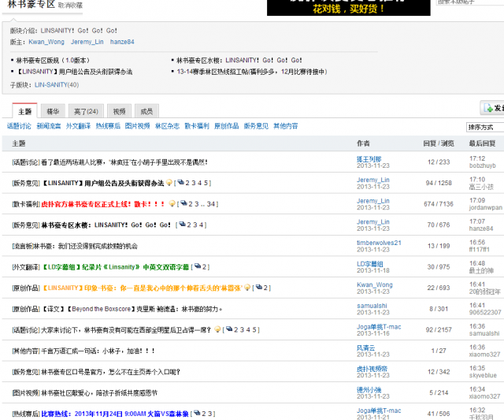
Task: Open author 德州小强 profile
Action: point(369,389)
